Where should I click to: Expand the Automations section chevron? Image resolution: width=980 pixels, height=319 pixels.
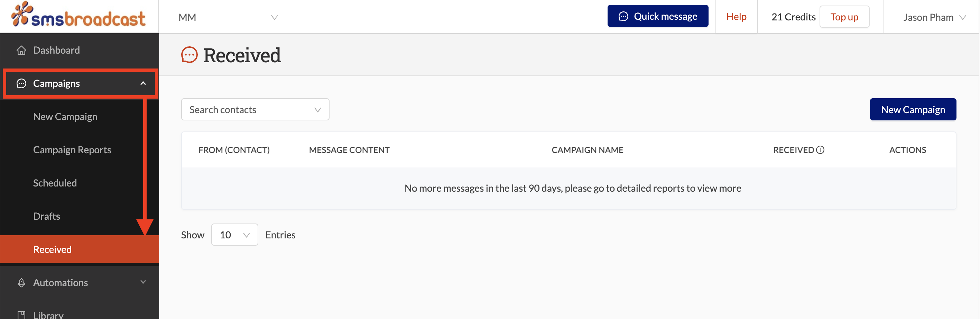click(x=144, y=282)
